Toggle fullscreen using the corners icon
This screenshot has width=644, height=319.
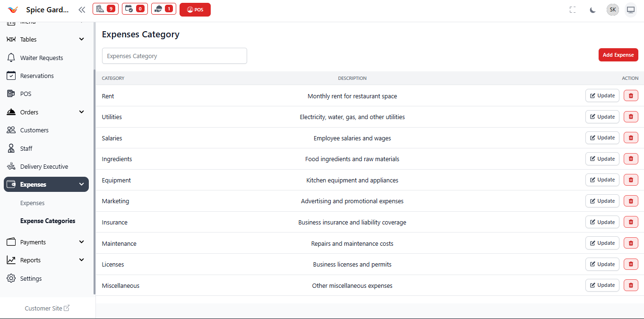[572, 9]
